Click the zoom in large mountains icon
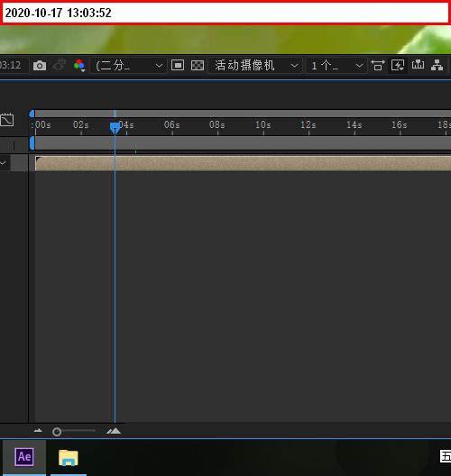Screen dimensions: 451x476 pyautogui.click(x=114, y=431)
